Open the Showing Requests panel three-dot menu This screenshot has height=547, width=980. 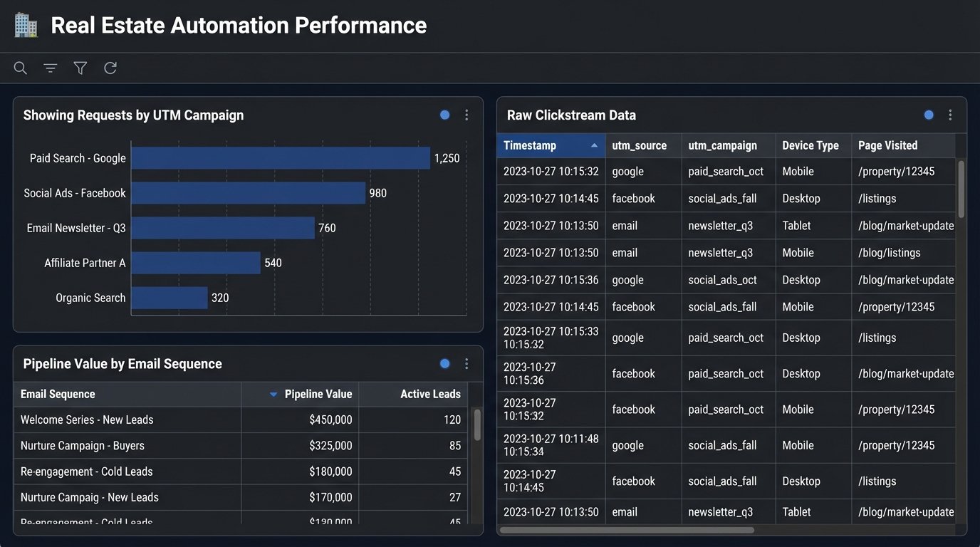(466, 115)
